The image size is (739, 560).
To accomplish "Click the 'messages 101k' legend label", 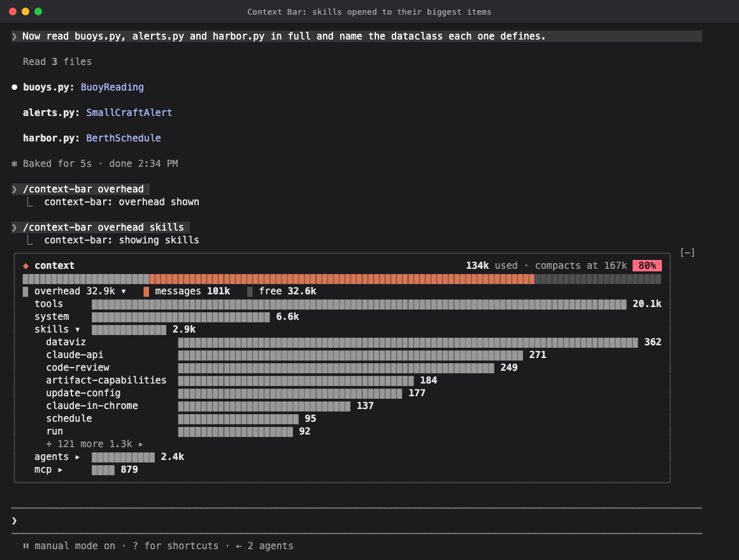I will [x=192, y=291].
